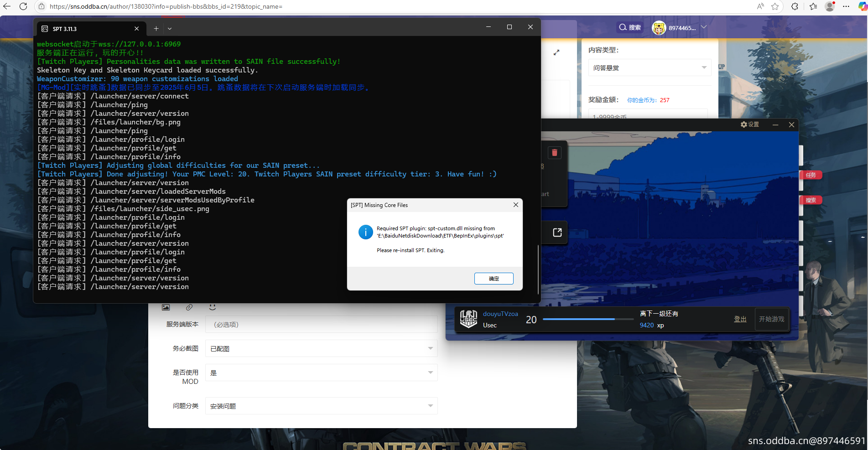Open the 已配图 screenshot dropdown
Viewport: 868px width, 450px height.
(321, 348)
